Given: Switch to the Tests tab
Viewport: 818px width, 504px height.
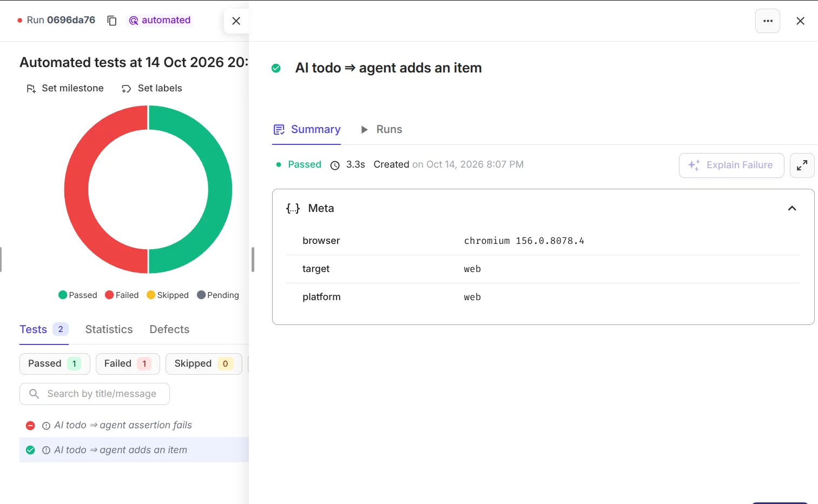Looking at the screenshot, I should coord(44,329).
